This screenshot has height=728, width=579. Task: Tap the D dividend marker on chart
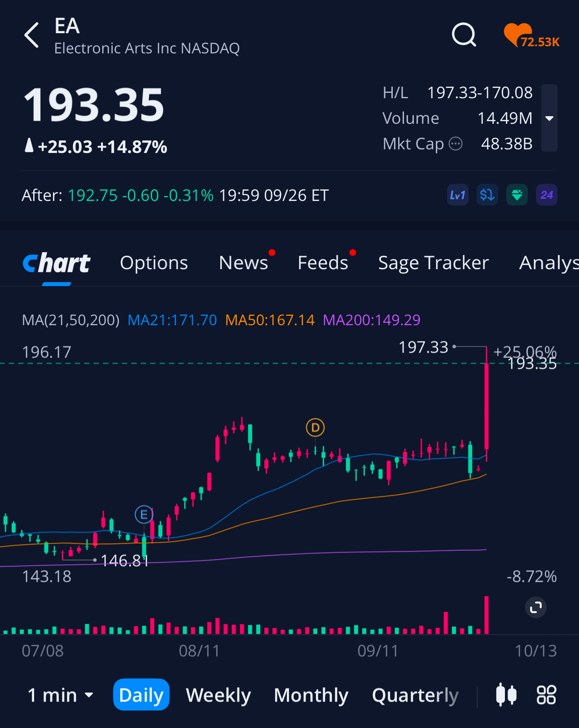315,427
